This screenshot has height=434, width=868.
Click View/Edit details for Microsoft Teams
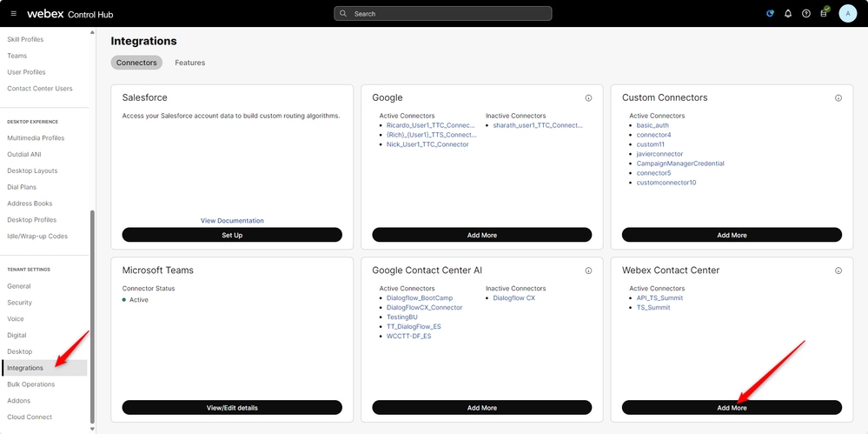232,407
